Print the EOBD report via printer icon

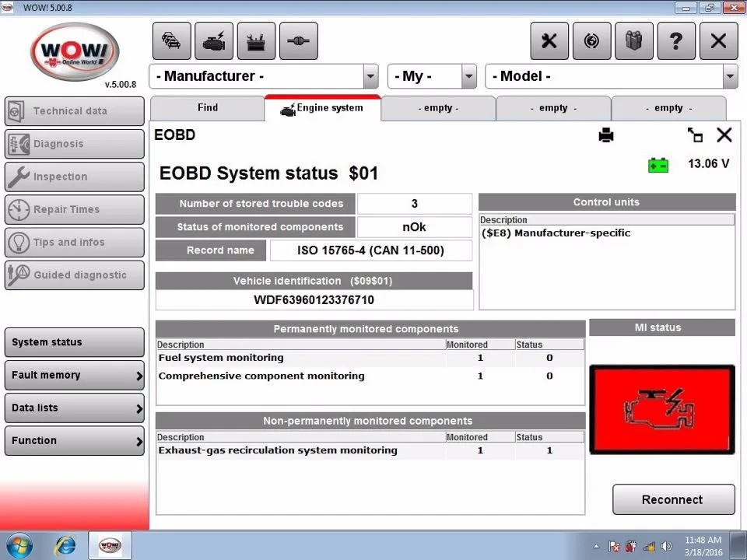(606, 135)
